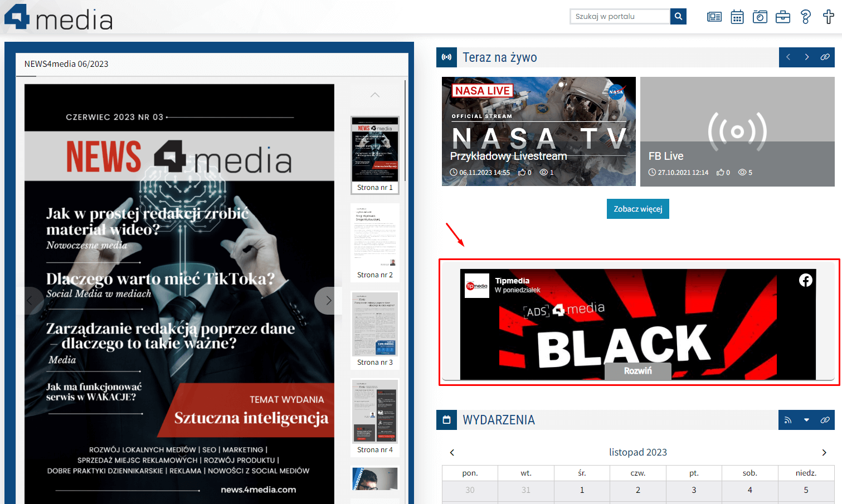This screenshot has height=504, width=842.
Task: Open the briefcase icon in header
Action: click(783, 17)
